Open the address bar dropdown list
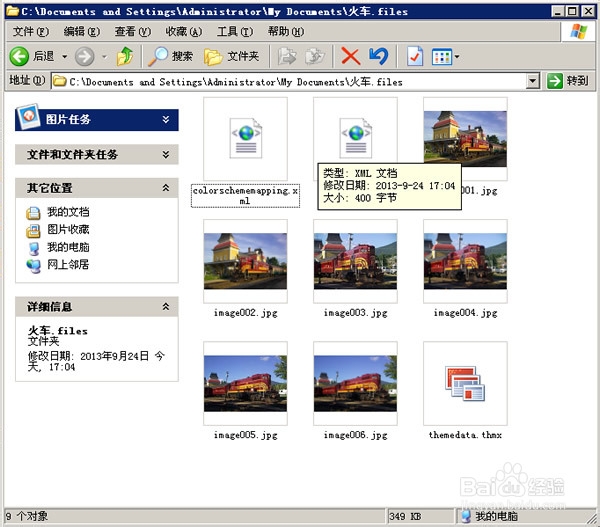600x527 pixels. [x=532, y=81]
